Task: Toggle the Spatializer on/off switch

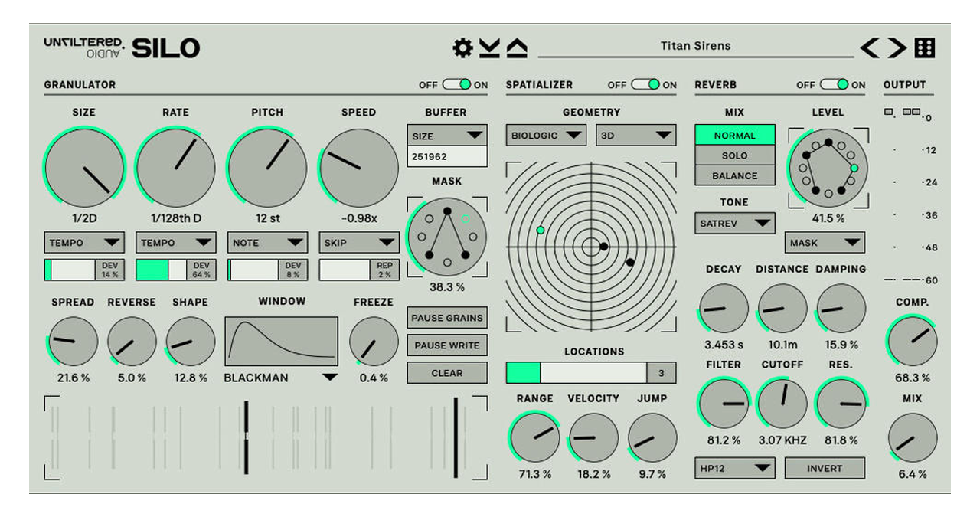Action: (645, 84)
